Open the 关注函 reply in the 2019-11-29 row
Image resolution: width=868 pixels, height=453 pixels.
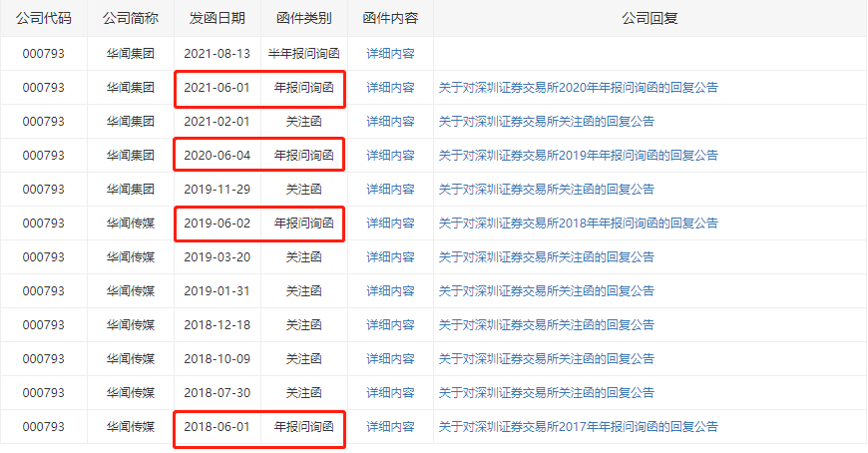click(546, 190)
